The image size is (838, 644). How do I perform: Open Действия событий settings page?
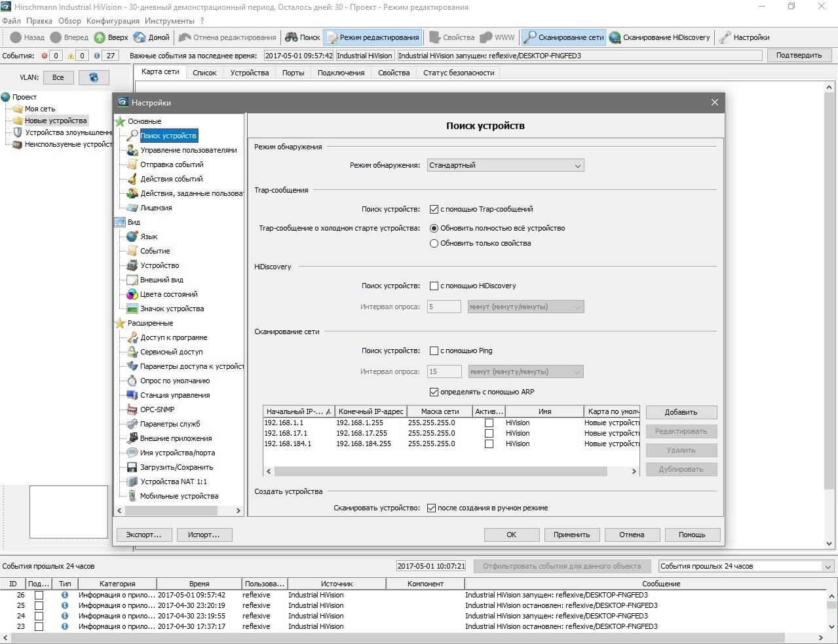(x=172, y=179)
